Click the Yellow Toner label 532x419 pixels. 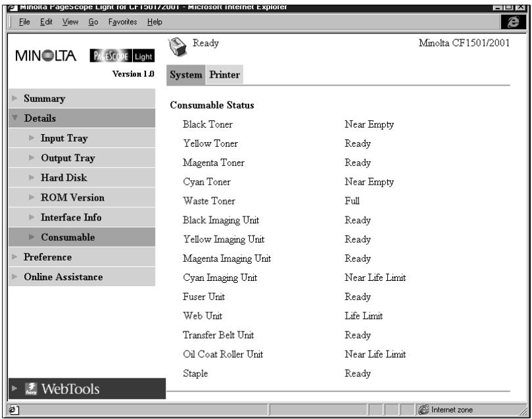click(x=210, y=143)
